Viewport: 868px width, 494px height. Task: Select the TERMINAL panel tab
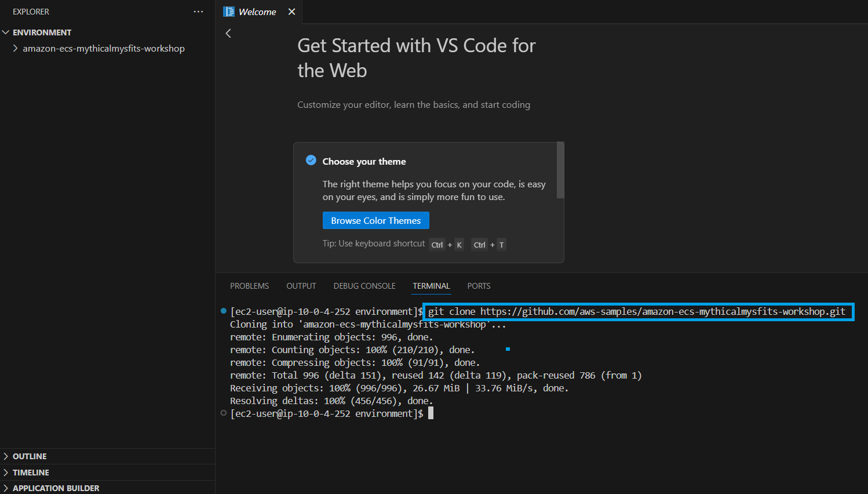(431, 286)
